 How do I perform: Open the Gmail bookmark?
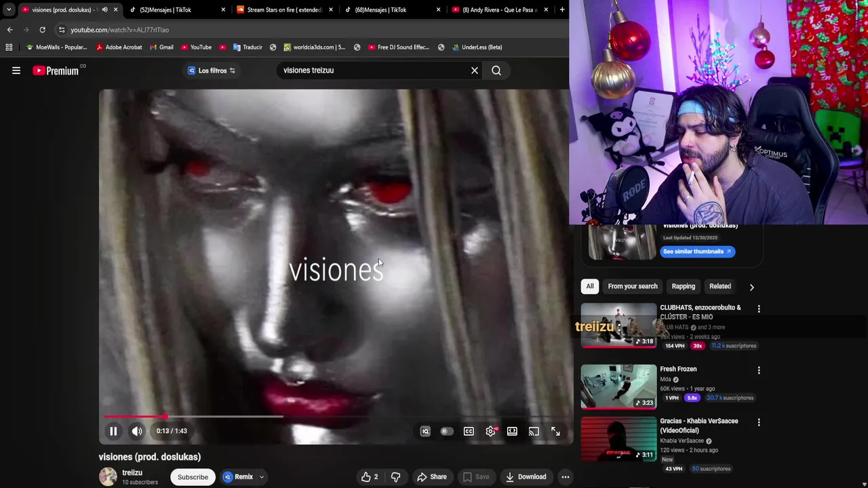point(161,47)
